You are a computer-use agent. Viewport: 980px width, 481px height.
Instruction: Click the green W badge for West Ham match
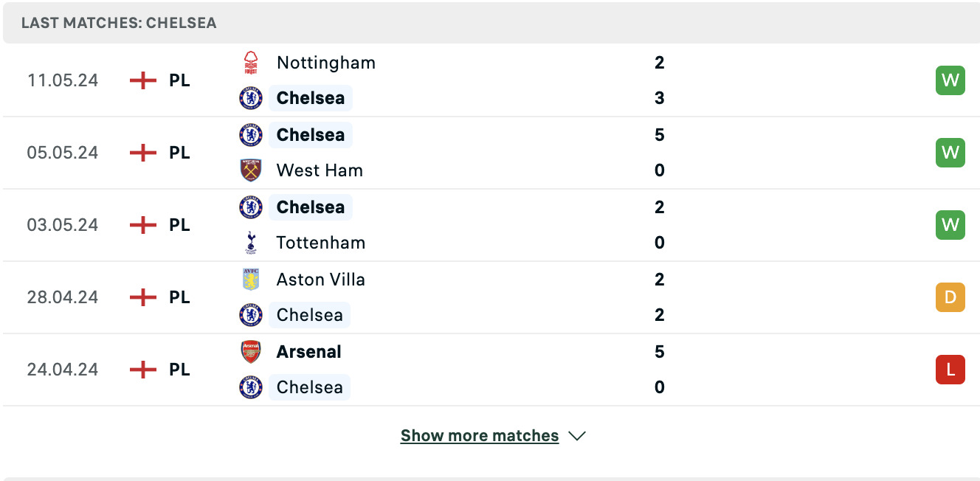pos(950,153)
